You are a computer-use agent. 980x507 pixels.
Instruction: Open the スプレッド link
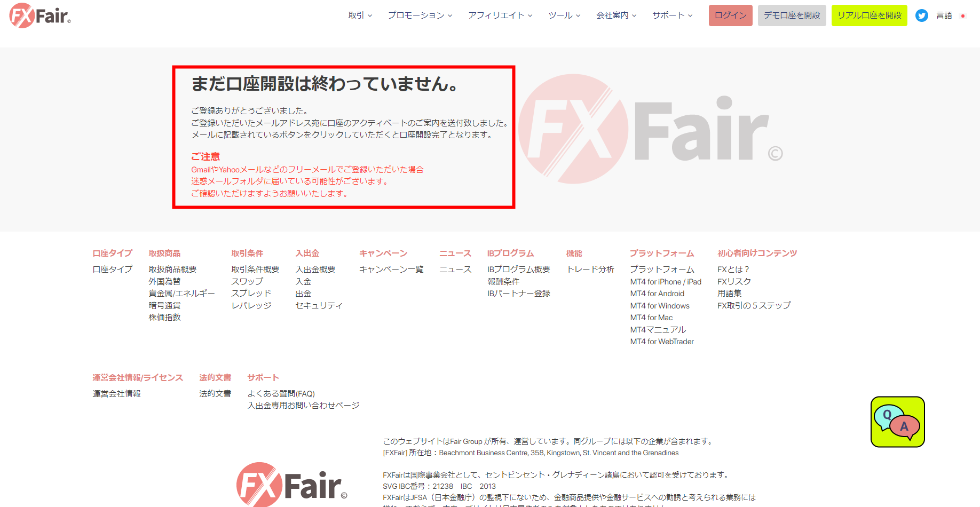click(x=251, y=294)
